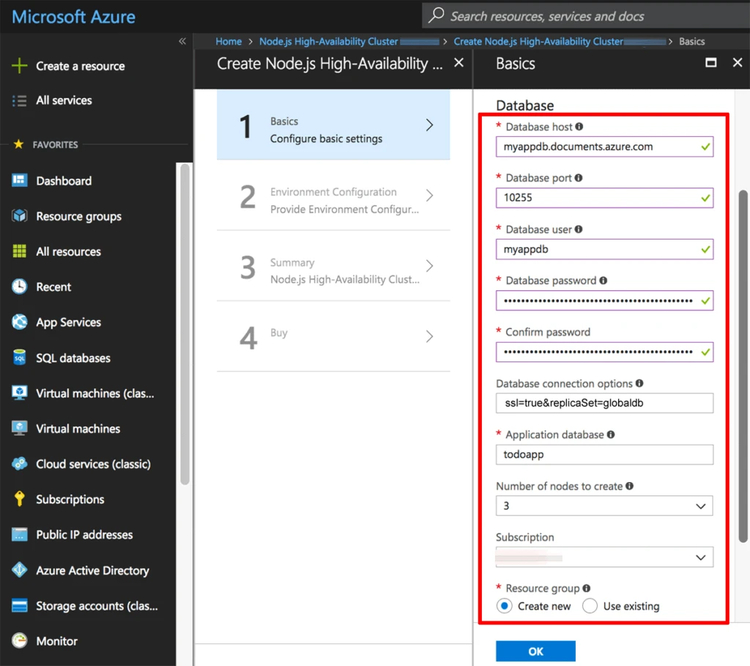Viewport: 750px width, 666px height.
Task: Click the Application database field
Action: pyautogui.click(x=604, y=455)
